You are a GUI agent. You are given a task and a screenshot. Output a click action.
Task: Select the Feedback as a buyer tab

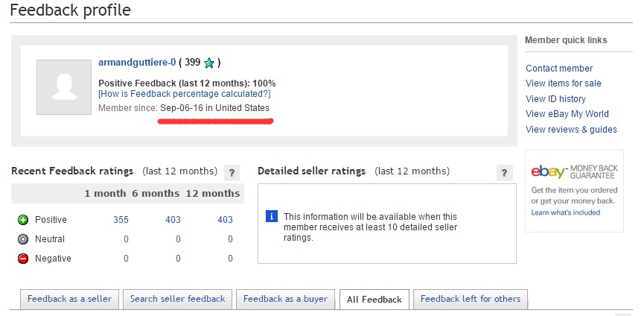point(285,299)
